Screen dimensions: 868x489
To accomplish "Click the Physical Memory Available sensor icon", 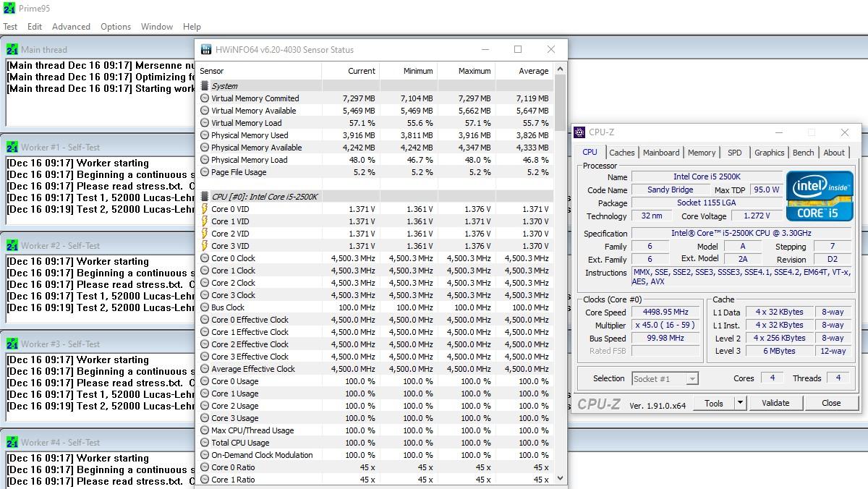I will 205,148.
